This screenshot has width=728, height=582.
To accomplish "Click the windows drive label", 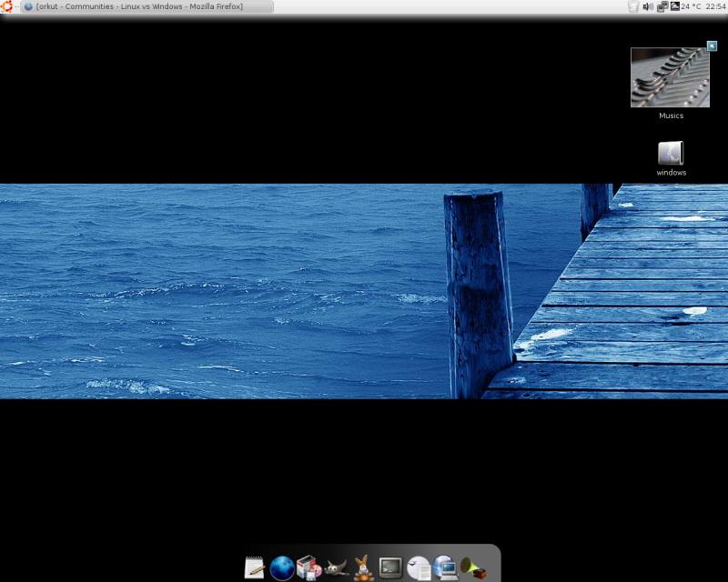I will coord(671,172).
